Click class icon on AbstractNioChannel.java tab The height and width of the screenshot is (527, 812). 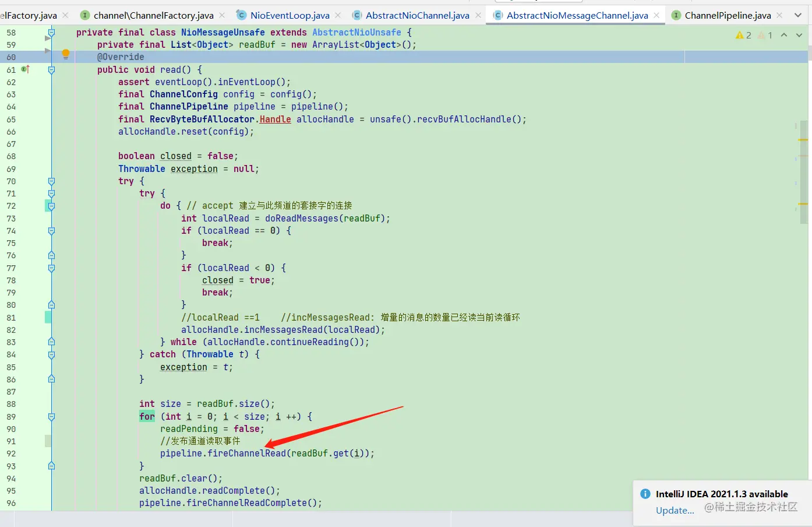[356, 15]
